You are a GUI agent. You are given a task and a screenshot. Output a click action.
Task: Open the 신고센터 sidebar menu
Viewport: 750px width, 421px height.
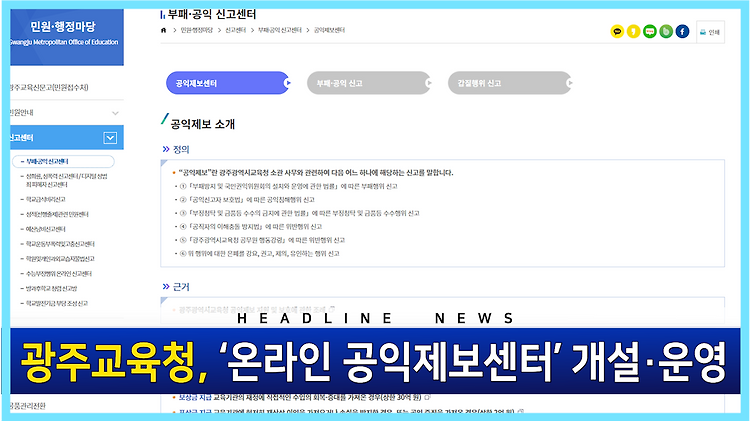click(x=66, y=138)
